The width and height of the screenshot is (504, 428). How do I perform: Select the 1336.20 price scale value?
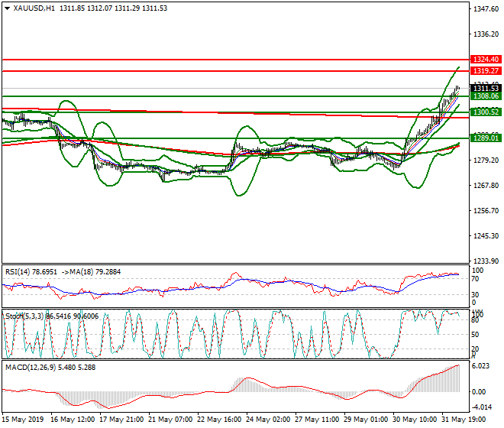point(486,34)
